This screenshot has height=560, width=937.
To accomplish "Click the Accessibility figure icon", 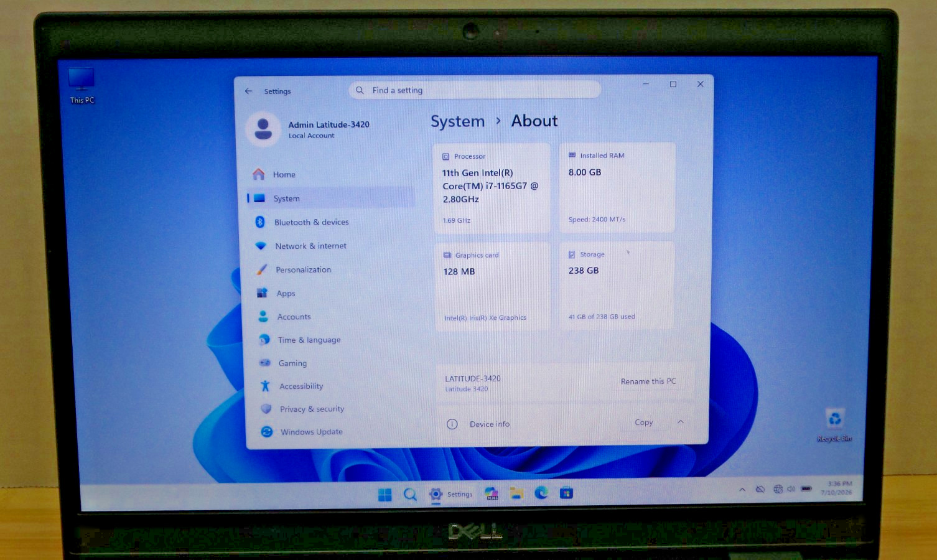I will click(266, 386).
